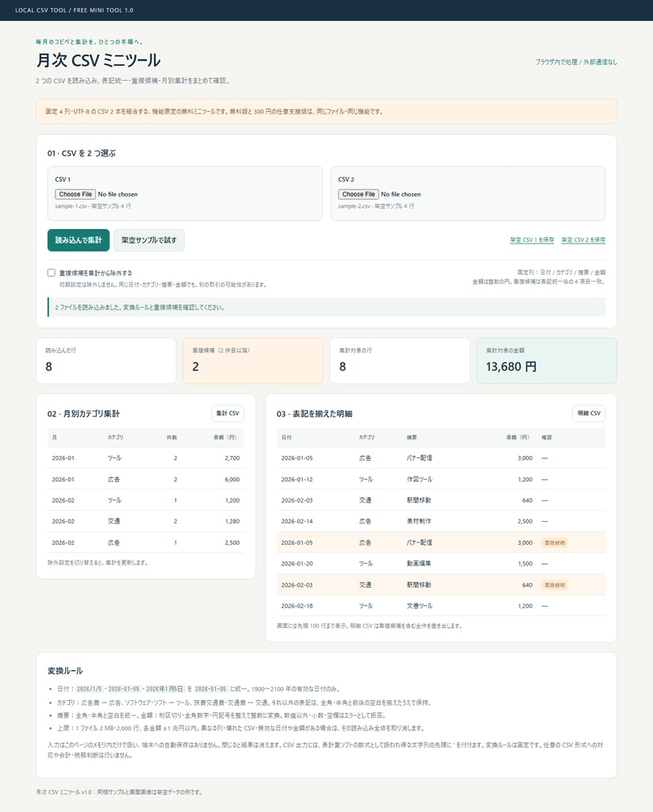Click the sample-1.csv hint text
653x812 pixels.
(93, 206)
